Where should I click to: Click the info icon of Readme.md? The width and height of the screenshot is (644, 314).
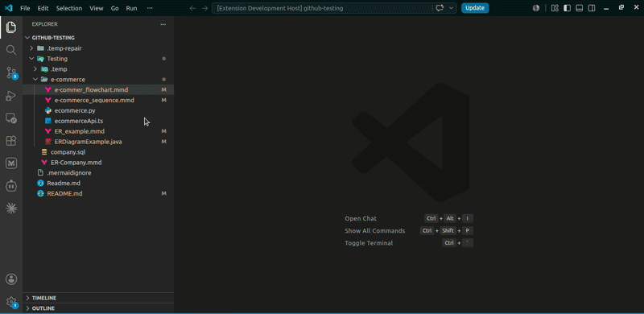pos(40,183)
